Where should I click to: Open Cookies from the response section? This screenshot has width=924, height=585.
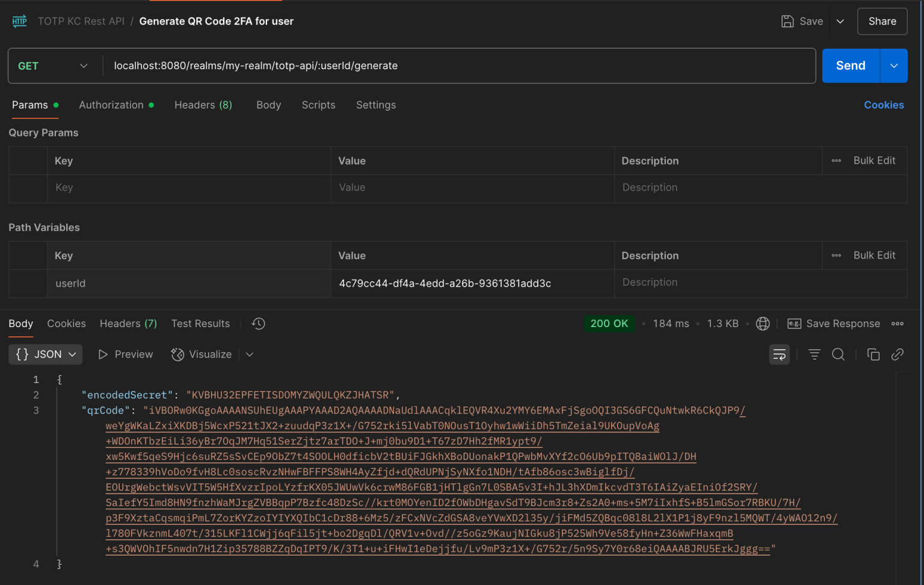[x=66, y=323]
